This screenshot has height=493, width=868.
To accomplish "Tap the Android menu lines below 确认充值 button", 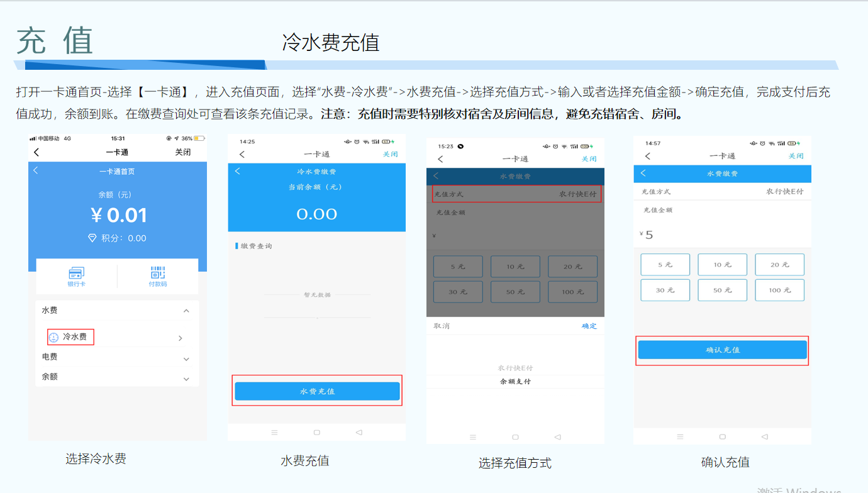I will coord(679,436).
